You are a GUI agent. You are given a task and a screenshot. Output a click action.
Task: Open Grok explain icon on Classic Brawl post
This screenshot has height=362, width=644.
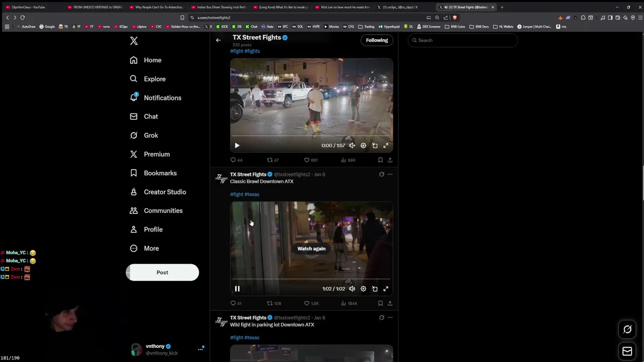pos(381,174)
